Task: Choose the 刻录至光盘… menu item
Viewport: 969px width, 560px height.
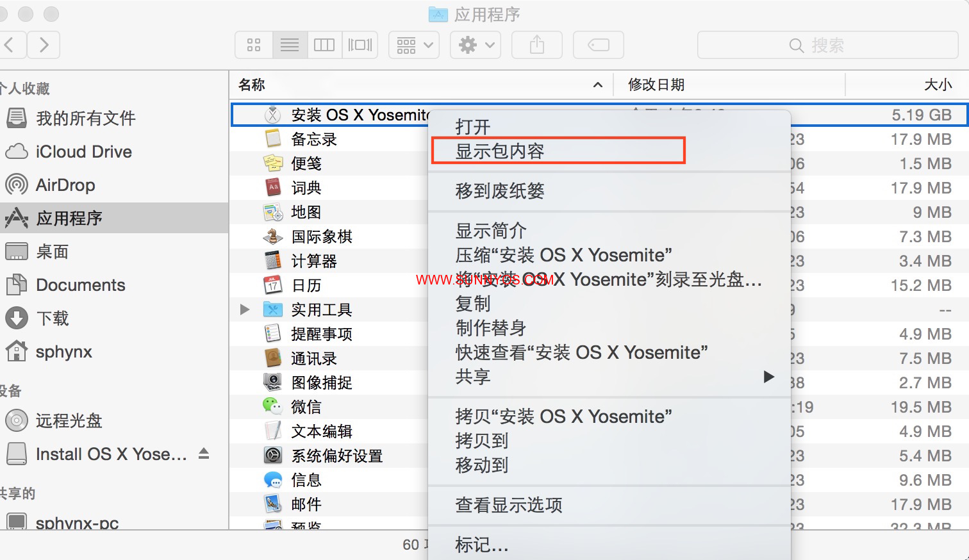Action: tap(609, 279)
